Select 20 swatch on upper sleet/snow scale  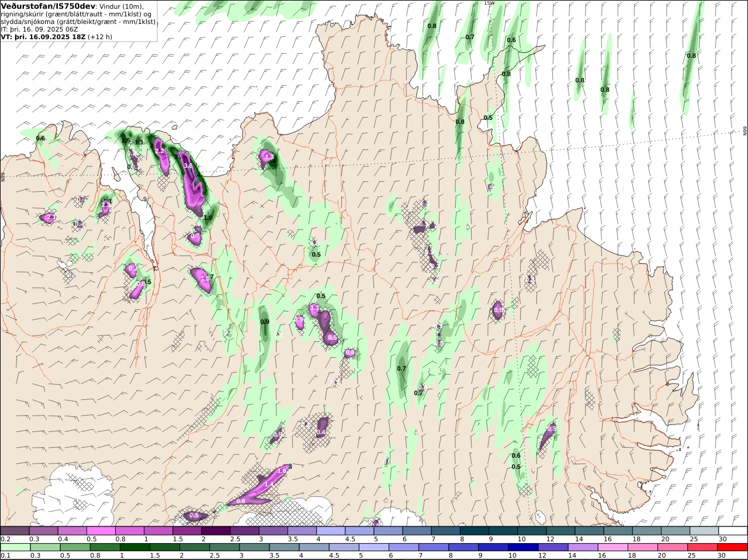pyautogui.click(x=676, y=530)
